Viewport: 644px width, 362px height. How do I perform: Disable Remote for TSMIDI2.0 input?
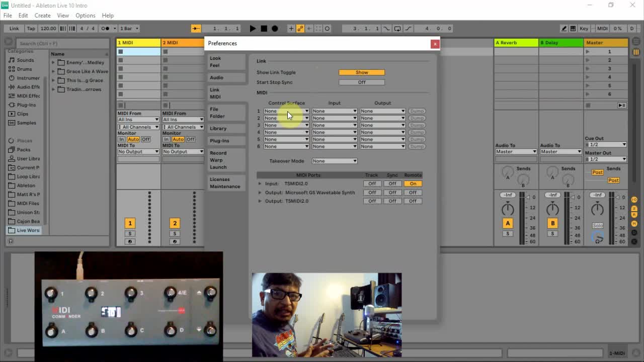click(x=413, y=184)
